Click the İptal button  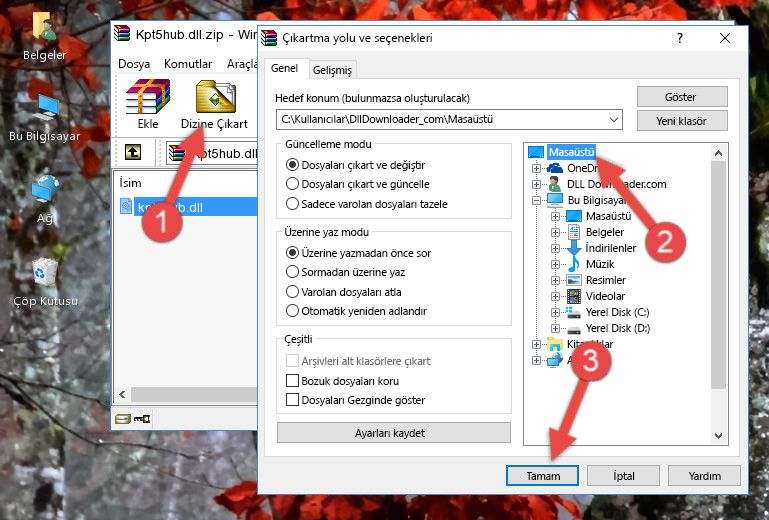click(x=623, y=475)
